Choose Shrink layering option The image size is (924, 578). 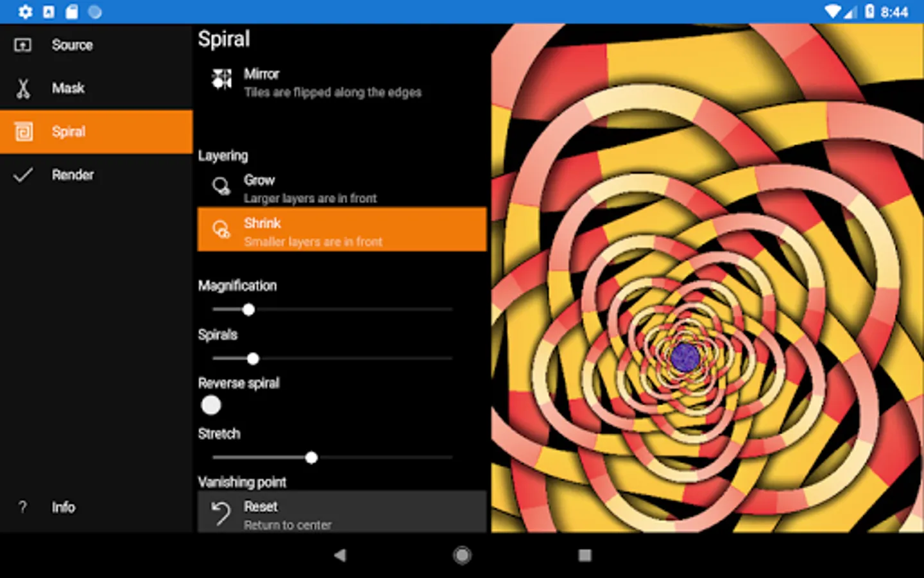click(342, 229)
